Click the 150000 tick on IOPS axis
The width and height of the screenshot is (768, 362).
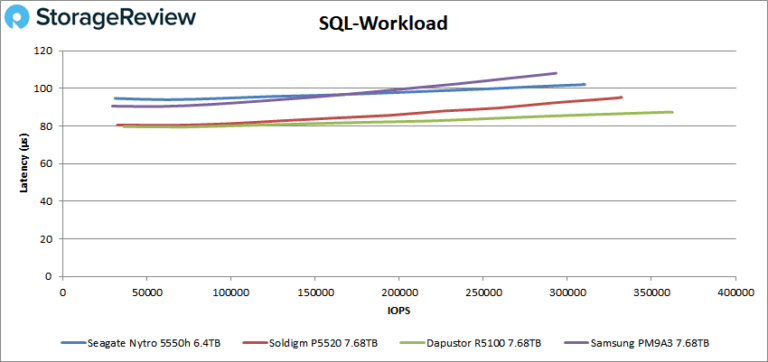315,292
